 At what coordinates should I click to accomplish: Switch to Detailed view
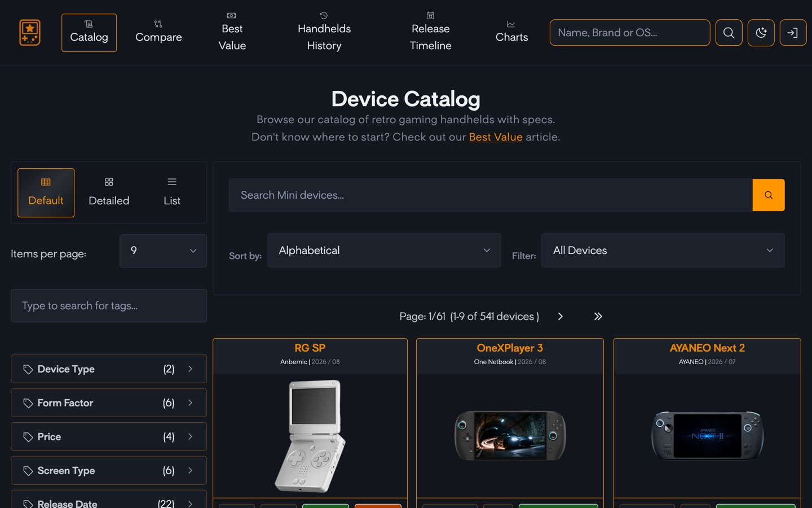point(109,192)
